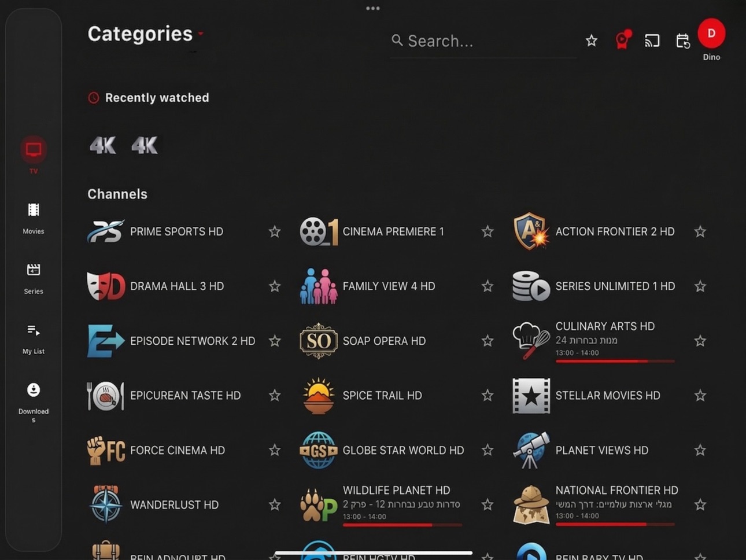Viewport: 746px width, 560px height.
Task: Open Downloads in the sidebar
Action: [34, 402]
